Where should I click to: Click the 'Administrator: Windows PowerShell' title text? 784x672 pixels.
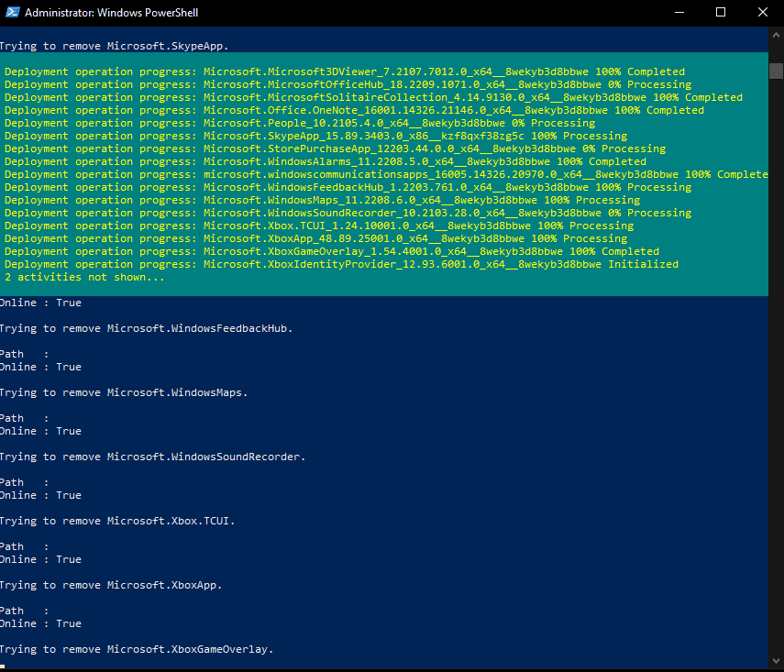pyautogui.click(x=110, y=13)
